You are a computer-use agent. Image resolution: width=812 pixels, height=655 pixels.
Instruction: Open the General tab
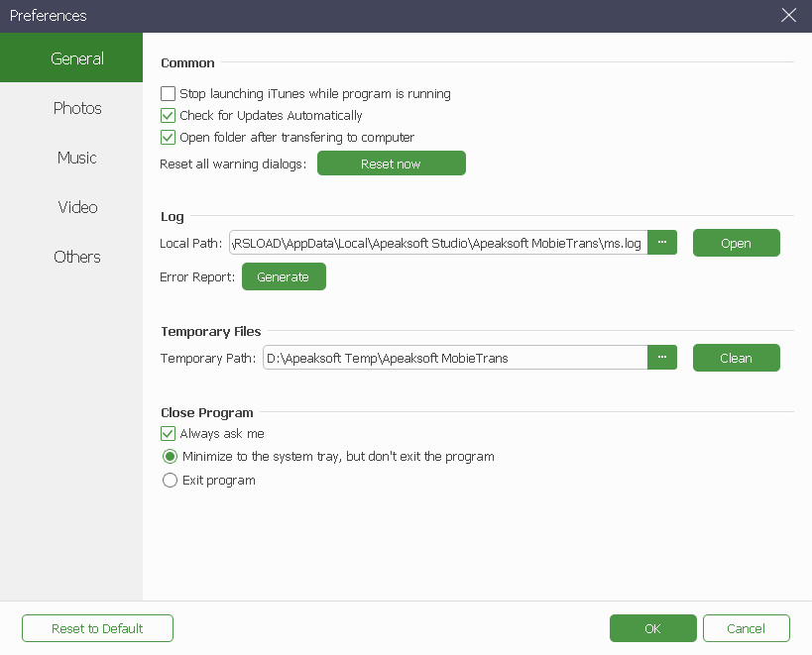tap(77, 58)
